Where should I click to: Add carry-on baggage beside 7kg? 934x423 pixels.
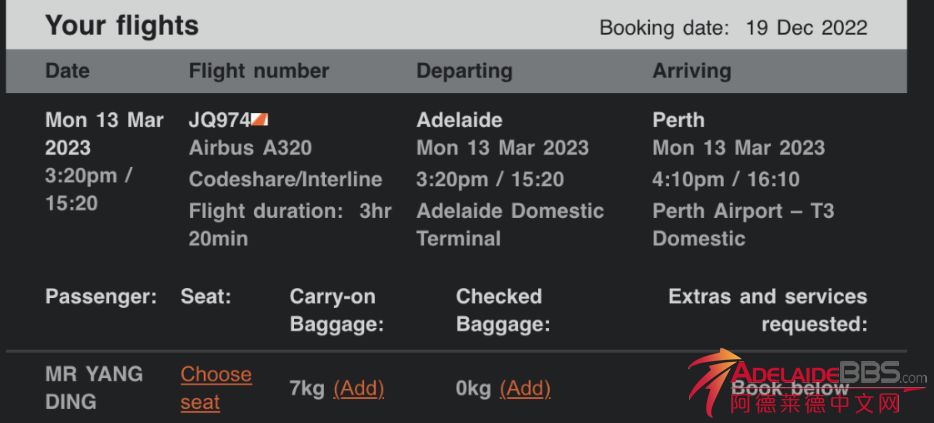click(x=358, y=388)
